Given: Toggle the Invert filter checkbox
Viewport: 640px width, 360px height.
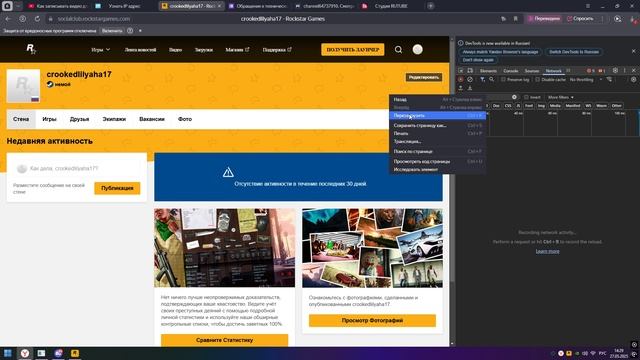Looking at the screenshot, I should (526, 97).
